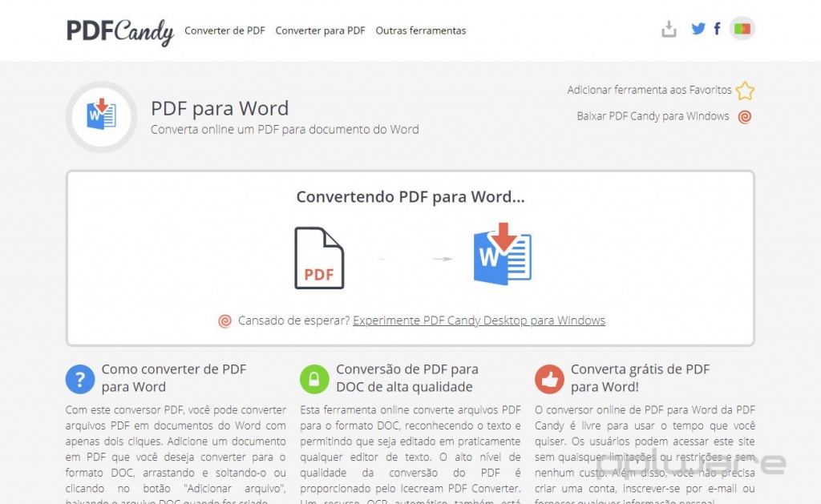Click the blue question mark icon
Viewport: 821px width, 504px height.
pos(80,379)
